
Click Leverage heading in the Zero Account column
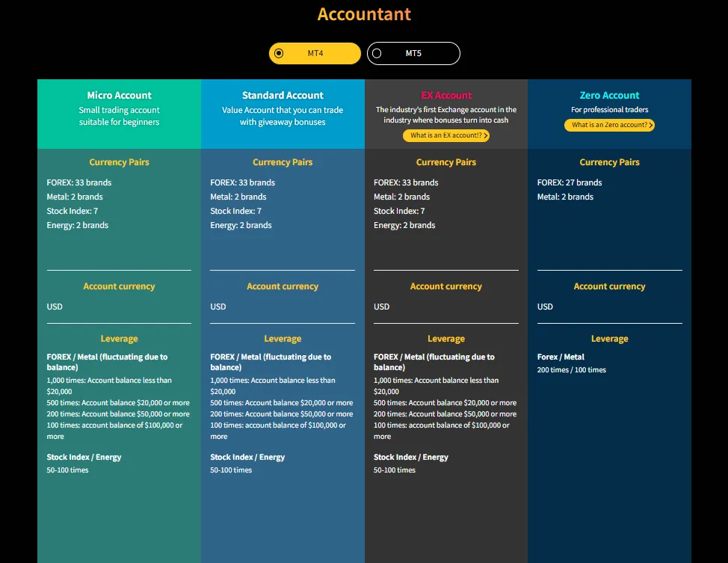tap(609, 339)
